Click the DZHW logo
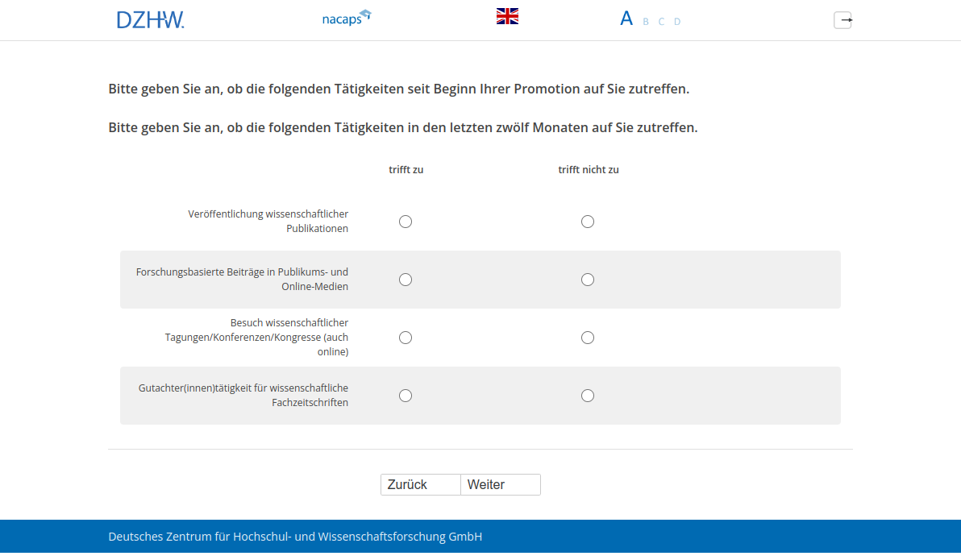 [x=150, y=19]
